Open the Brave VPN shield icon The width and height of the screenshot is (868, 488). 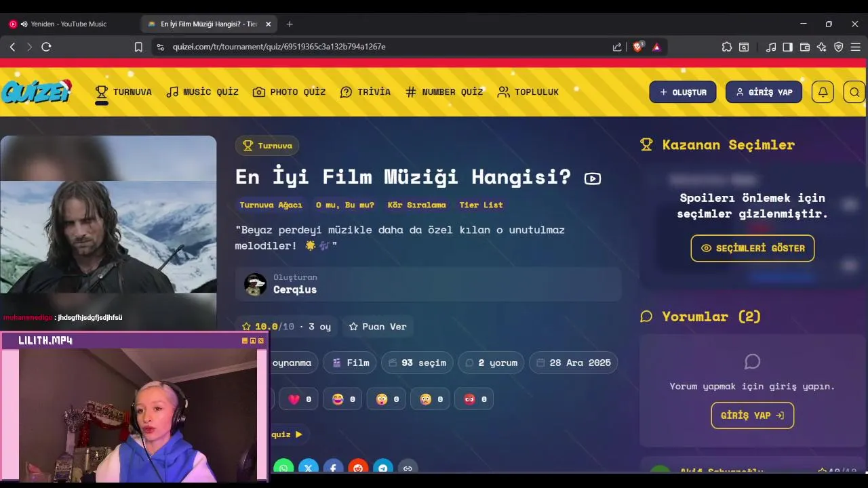pyautogui.click(x=839, y=47)
